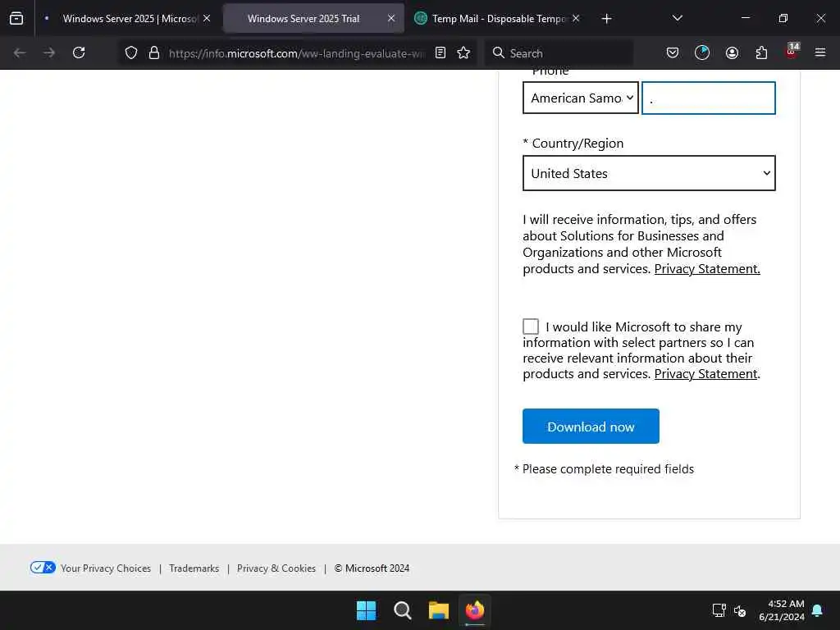Focus the URL address bar
The height and width of the screenshot is (630, 840).
296,53
